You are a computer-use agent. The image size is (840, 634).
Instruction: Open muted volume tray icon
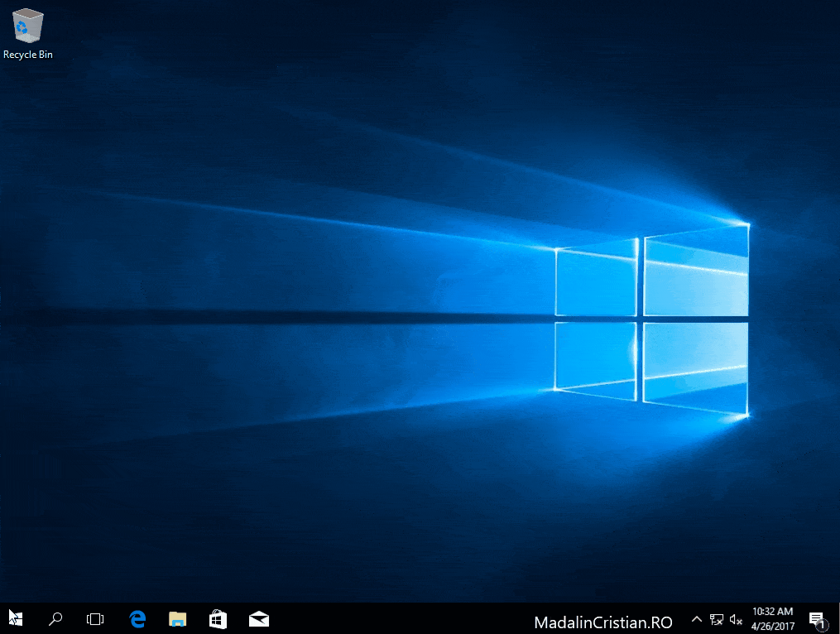point(736,620)
